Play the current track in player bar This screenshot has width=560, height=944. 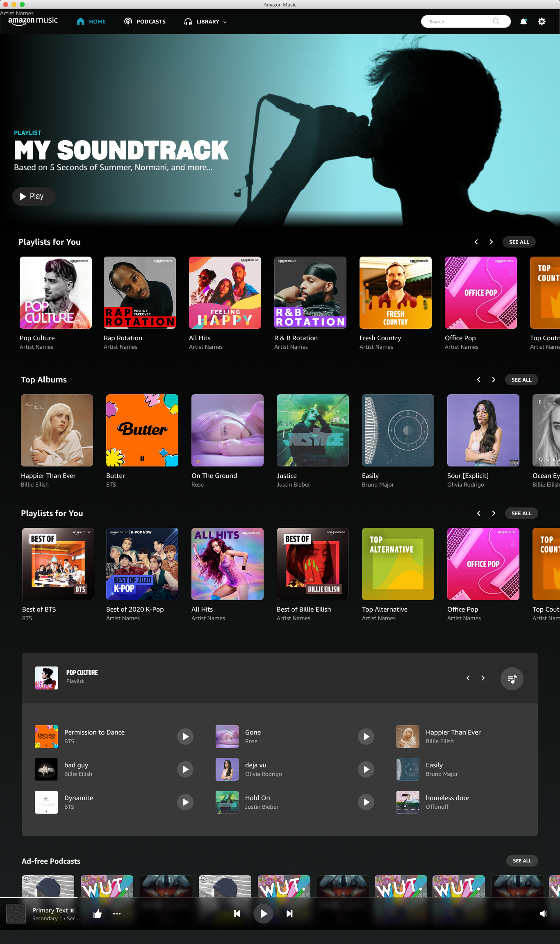tap(264, 913)
